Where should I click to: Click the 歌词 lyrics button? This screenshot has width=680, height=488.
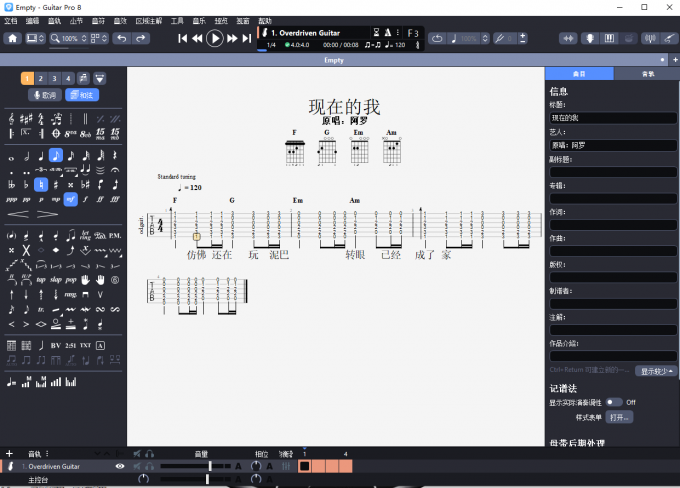point(45,95)
